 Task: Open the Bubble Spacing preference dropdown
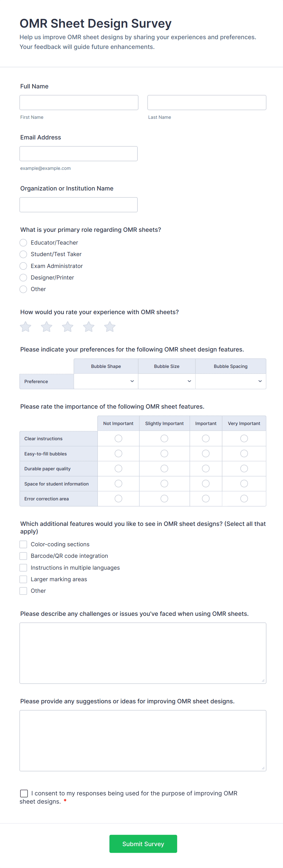[231, 381]
